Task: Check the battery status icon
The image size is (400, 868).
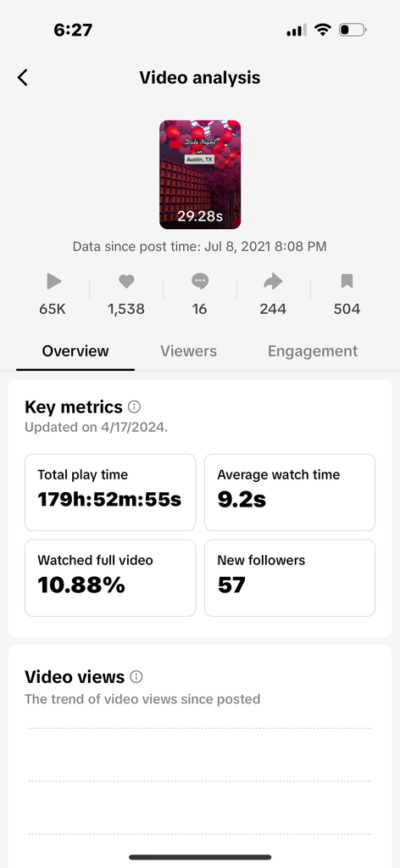Action: pyautogui.click(x=353, y=30)
